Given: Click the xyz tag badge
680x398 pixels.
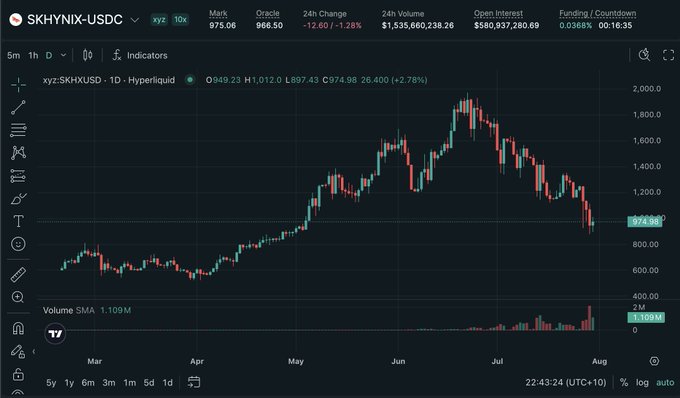Looking at the screenshot, I should (x=159, y=20).
